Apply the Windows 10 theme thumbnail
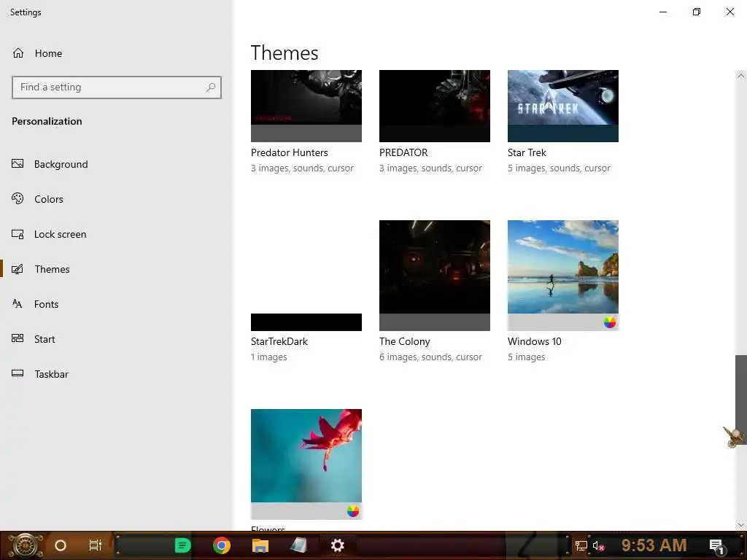The image size is (747, 560). pos(563,275)
